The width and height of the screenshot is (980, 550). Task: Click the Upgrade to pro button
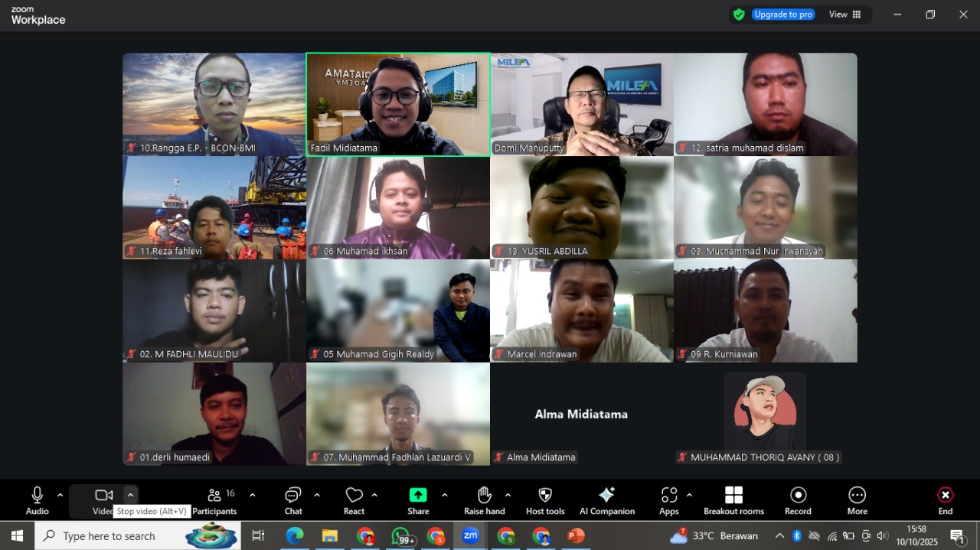pyautogui.click(x=782, y=15)
